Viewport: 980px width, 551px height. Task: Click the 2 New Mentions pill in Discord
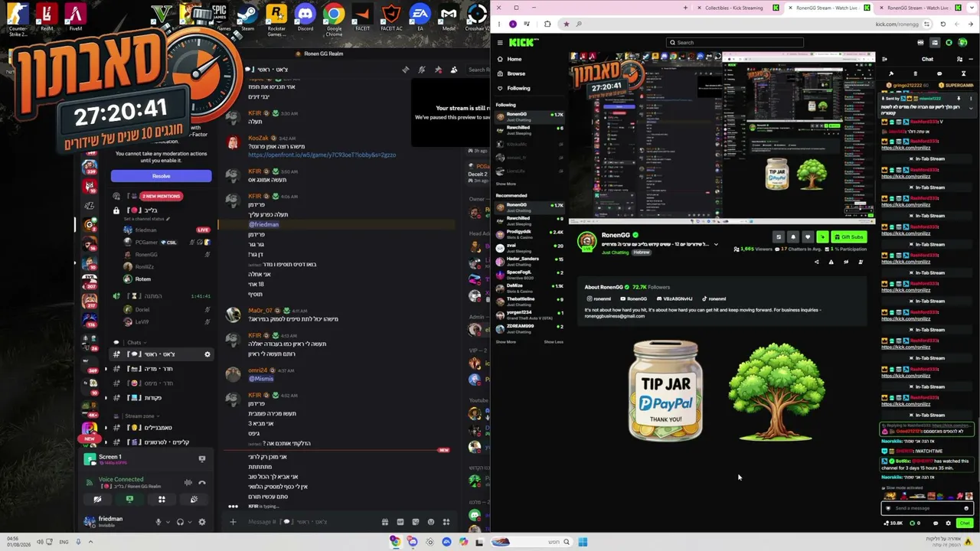point(162,197)
